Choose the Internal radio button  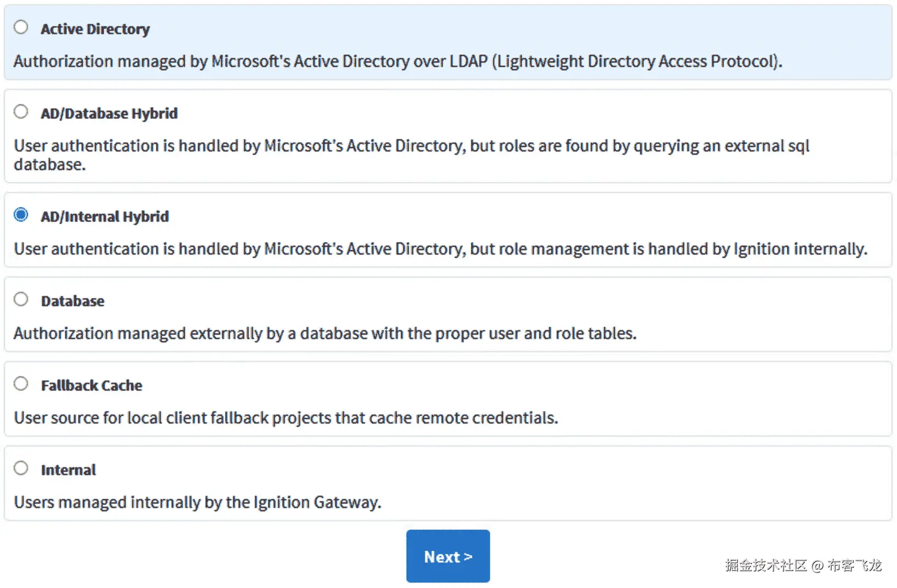point(21,468)
